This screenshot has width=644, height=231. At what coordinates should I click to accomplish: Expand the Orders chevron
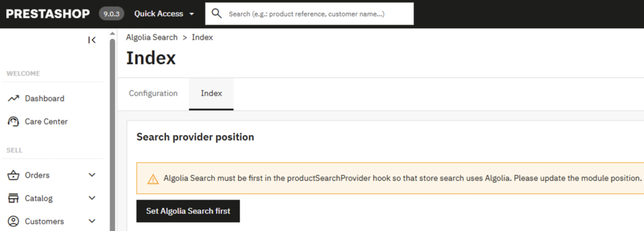[x=92, y=175]
